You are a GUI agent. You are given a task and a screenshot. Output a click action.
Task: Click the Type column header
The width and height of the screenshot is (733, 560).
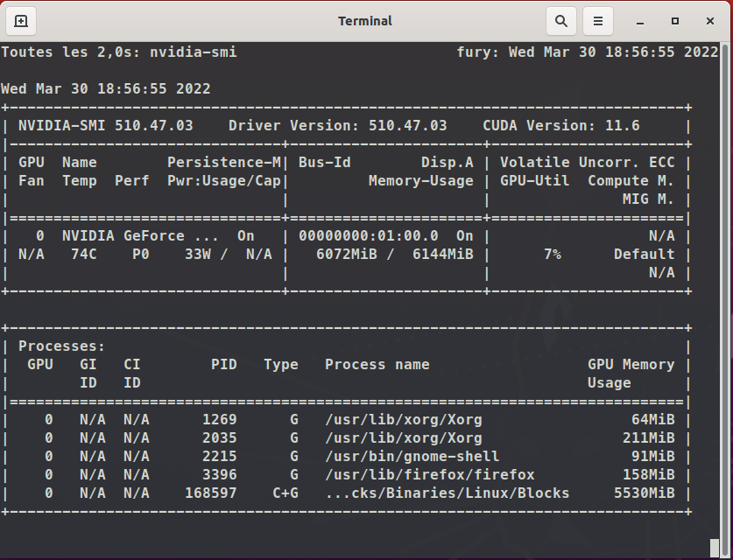(281, 364)
